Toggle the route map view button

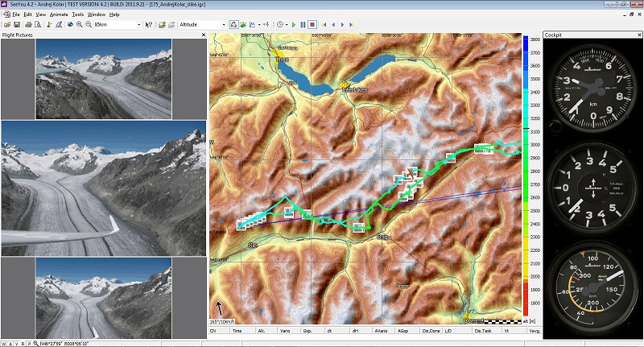pyautogui.click(x=233, y=25)
